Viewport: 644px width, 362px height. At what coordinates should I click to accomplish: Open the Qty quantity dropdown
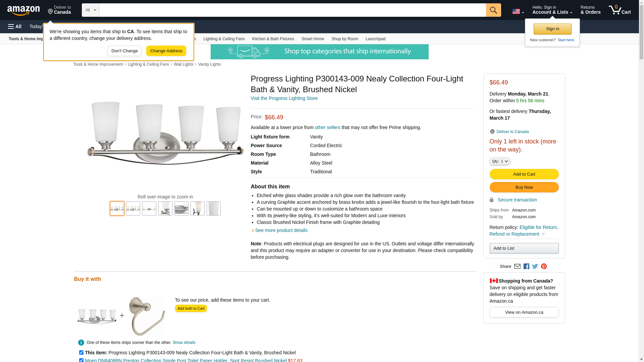(x=499, y=161)
